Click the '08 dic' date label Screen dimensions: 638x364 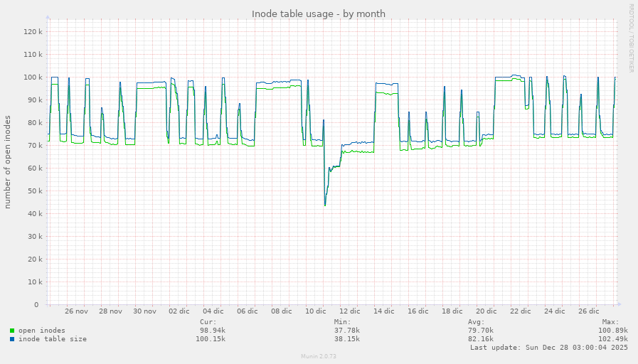[x=282, y=311]
